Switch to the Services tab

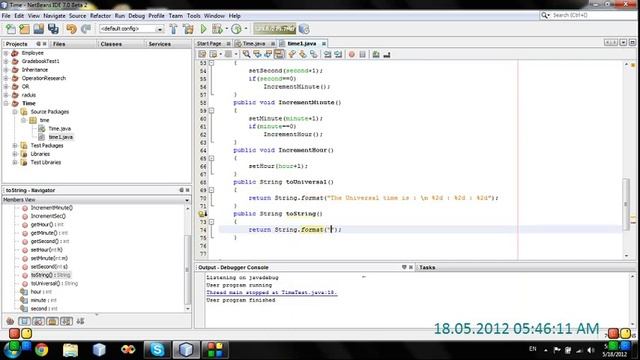pyautogui.click(x=160, y=44)
